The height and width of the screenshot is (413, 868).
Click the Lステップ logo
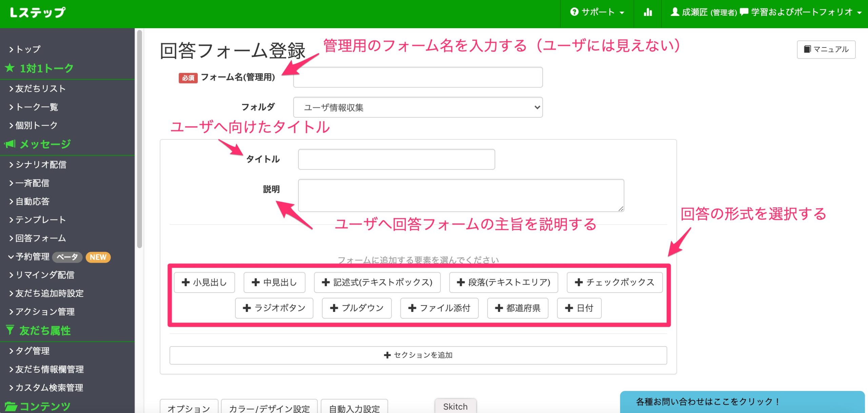[38, 13]
